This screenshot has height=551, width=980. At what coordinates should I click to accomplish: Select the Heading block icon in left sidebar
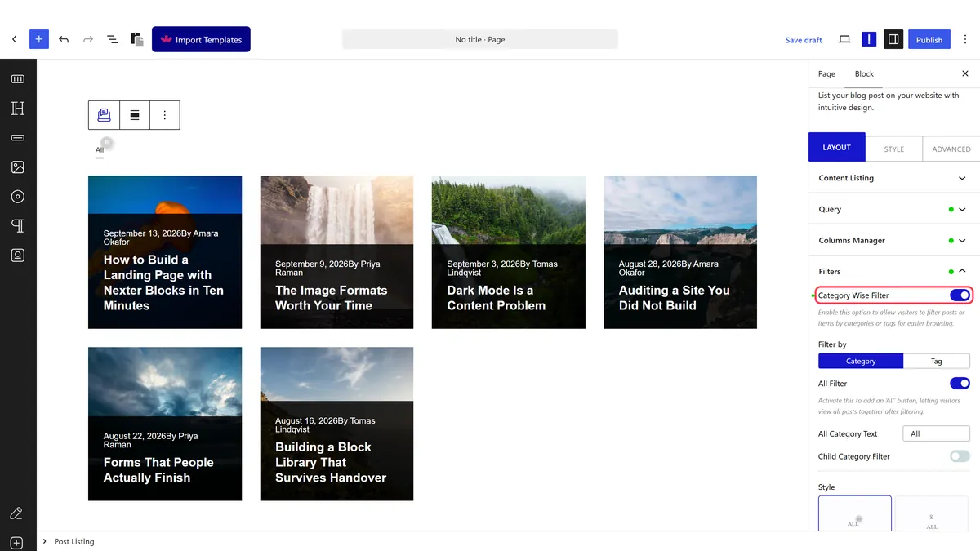coord(18,109)
